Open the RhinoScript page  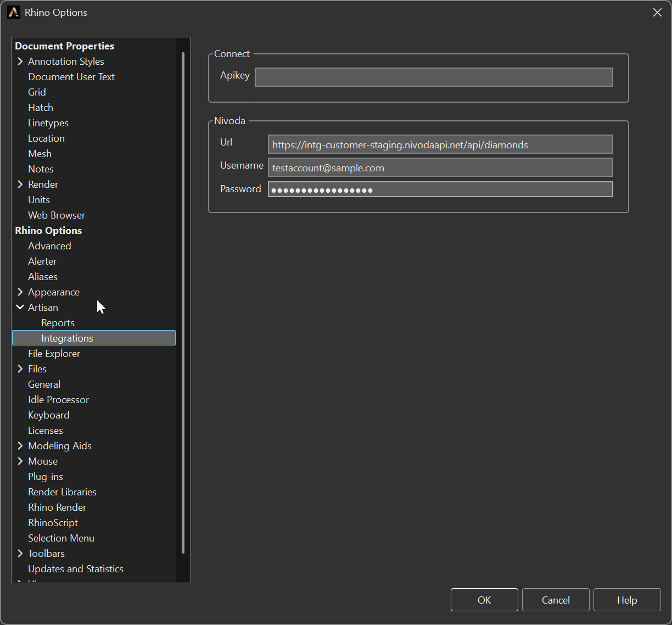point(53,522)
